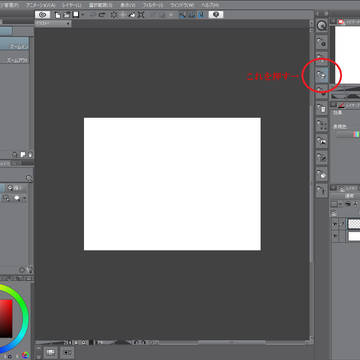Click the second timeline button at bottom

coord(68,353)
